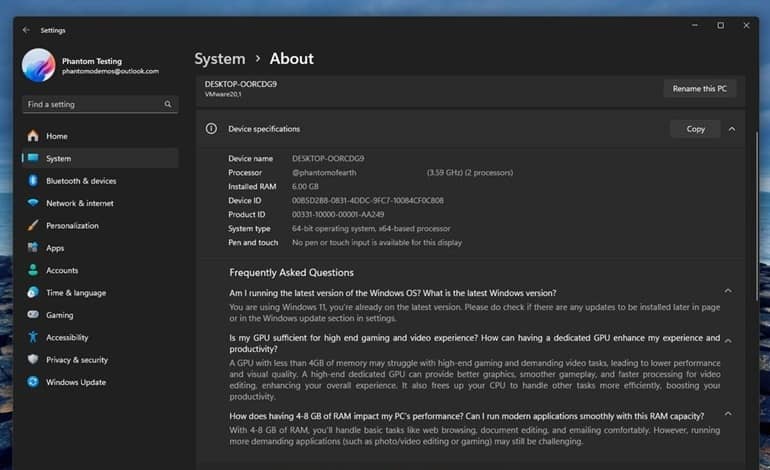This screenshot has height=470, width=770.
Task: Open Gaming settings
Action: click(100, 315)
